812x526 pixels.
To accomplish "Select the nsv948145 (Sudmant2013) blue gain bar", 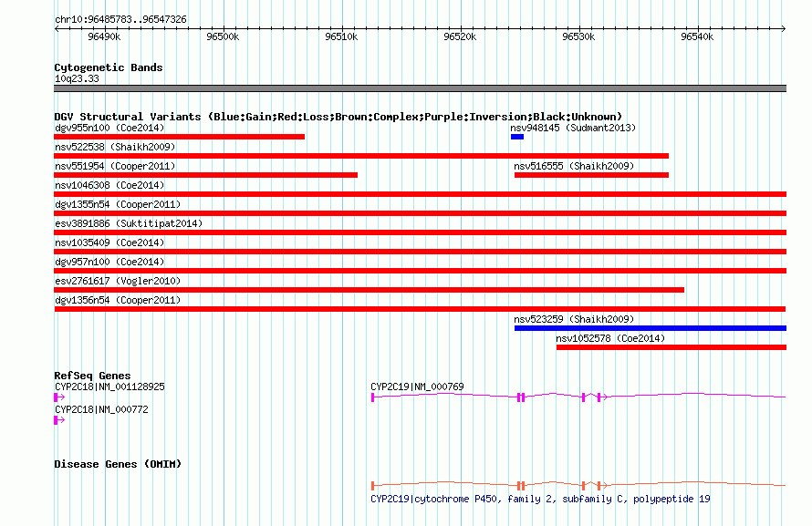I will [516, 137].
